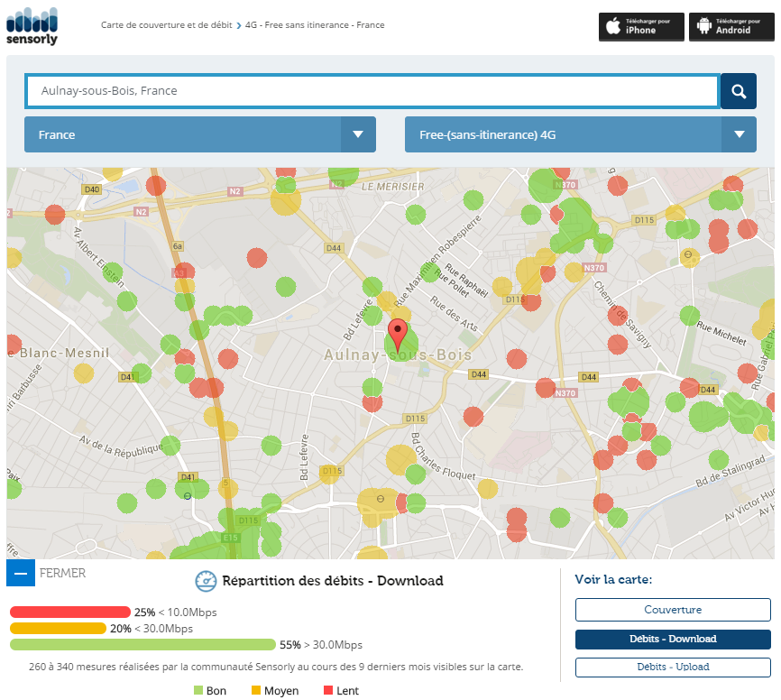Click the arrow on the France selector
781x700 pixels.
coord(358,134)
